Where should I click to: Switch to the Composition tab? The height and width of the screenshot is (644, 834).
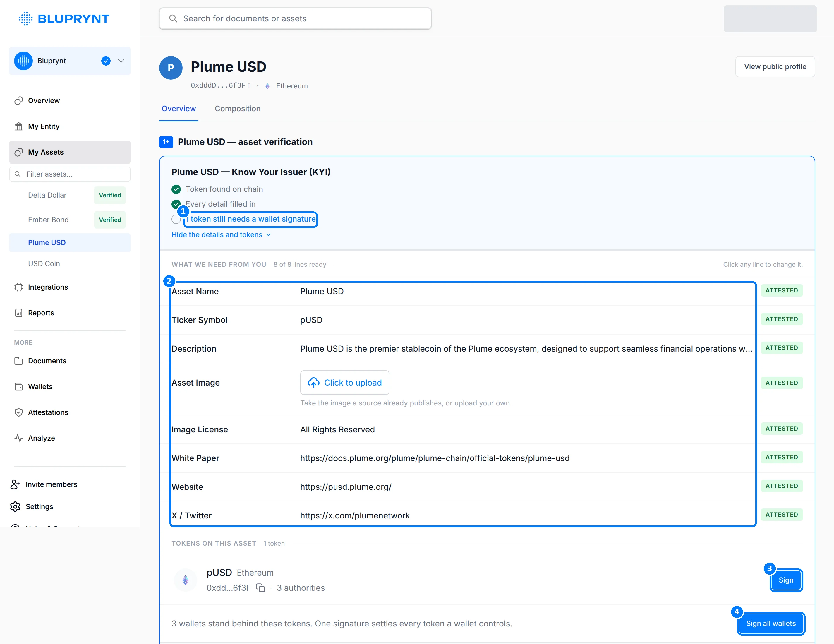pos(238,109)
